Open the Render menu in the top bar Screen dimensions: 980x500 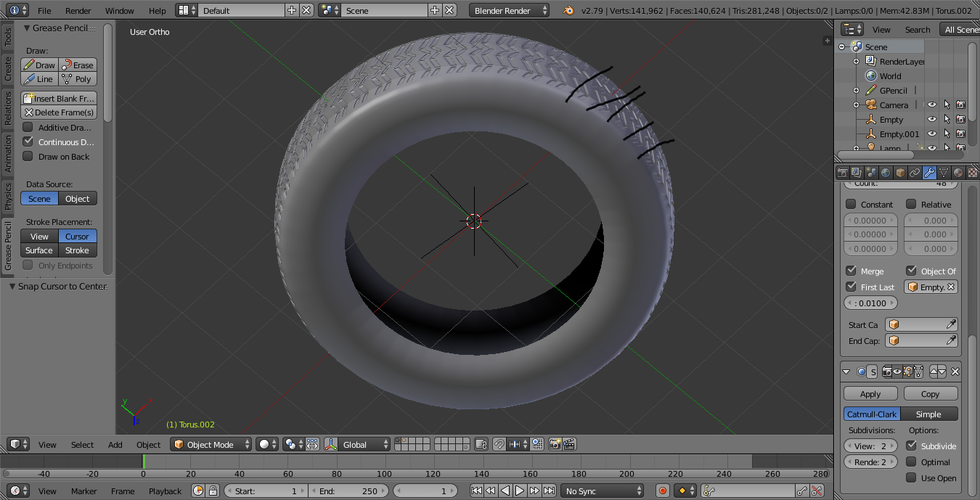(x=78, y=10)
